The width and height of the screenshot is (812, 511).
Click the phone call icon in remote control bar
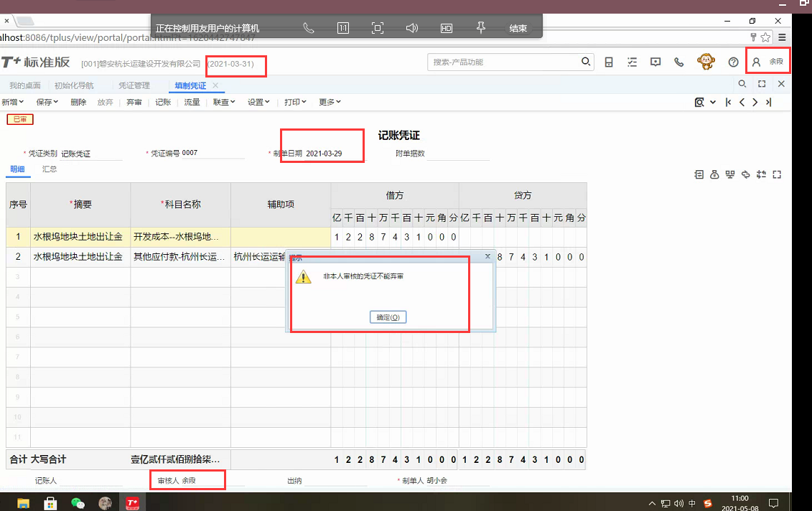point(309,28)
